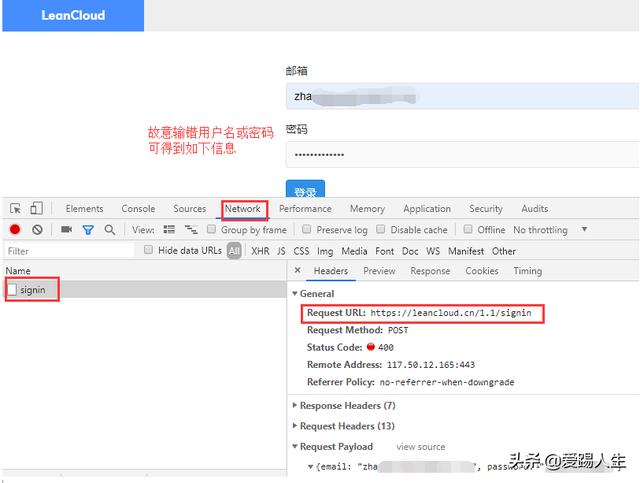This screenshot has height=483, width=640.
Task: Click view source link for payload
Action: click(421, 447)
